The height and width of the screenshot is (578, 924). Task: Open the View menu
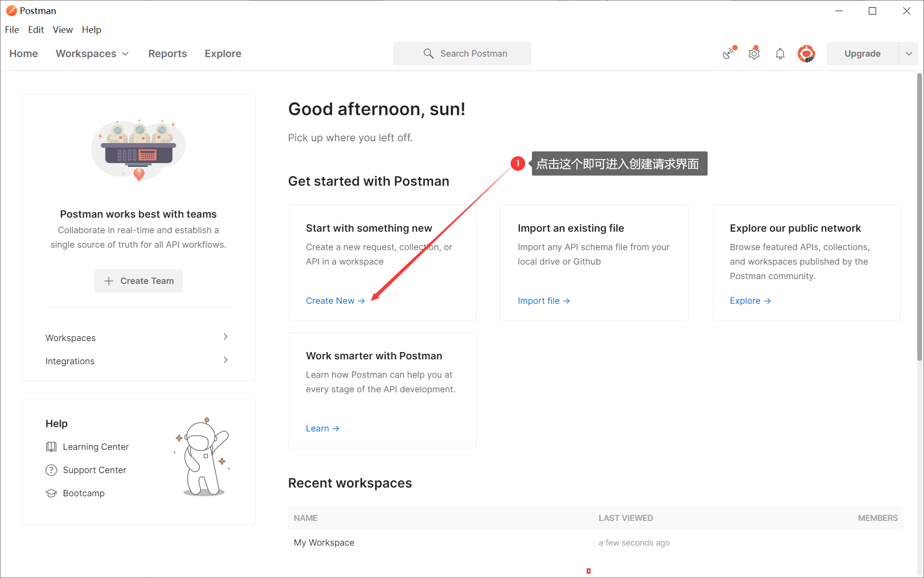tap(63, 30)
